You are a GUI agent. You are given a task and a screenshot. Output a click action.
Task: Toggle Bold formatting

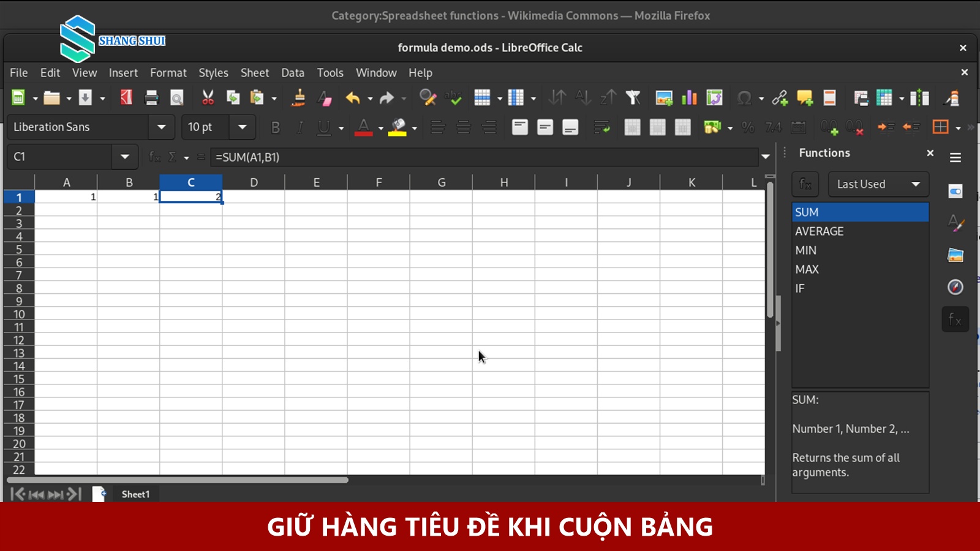[x=276, y=127]
